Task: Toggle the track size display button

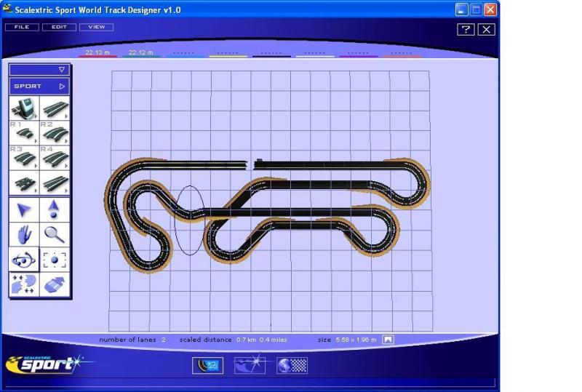Action: tap(388, 340)
